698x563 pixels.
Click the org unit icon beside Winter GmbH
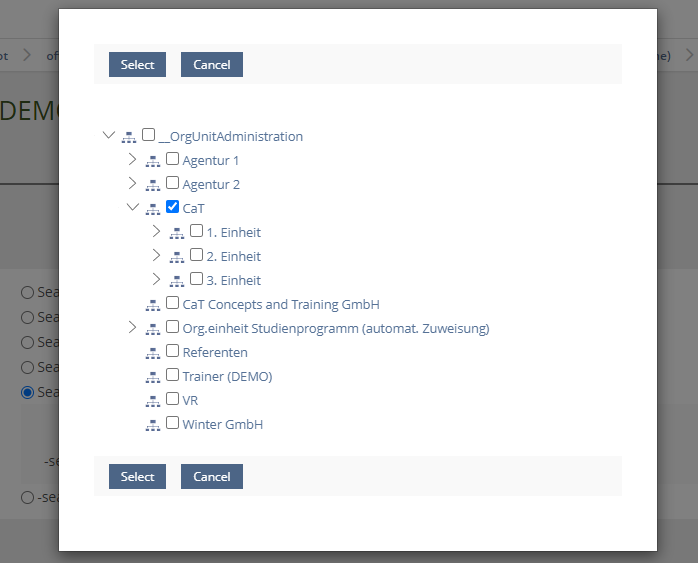[153, 425]
